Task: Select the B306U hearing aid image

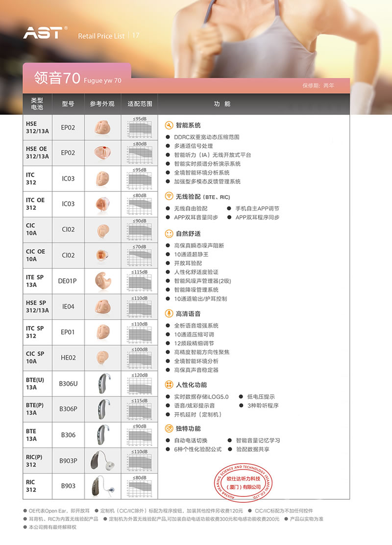Action: point(102,384)
